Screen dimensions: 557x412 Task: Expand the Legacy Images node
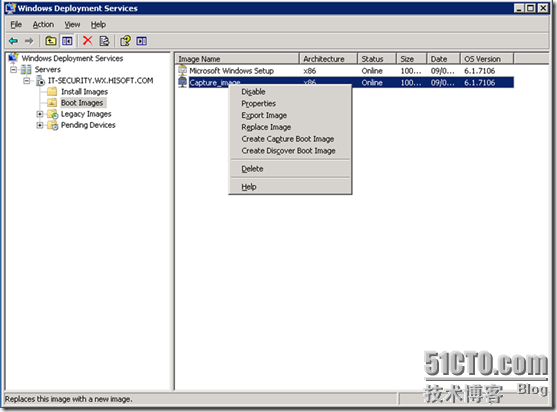tap(40, 114)
